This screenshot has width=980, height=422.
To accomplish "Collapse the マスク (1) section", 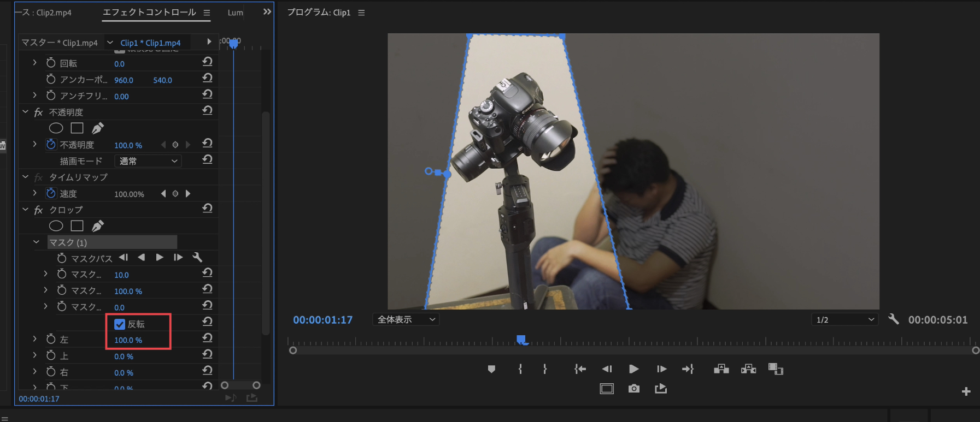I will click(36, 242).
